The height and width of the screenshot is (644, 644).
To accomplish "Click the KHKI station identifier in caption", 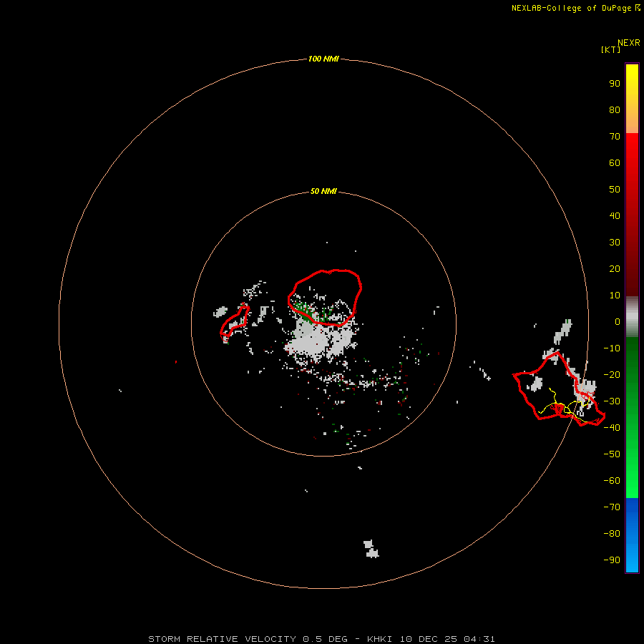I will pyautogui.click(x=379, y=639).
